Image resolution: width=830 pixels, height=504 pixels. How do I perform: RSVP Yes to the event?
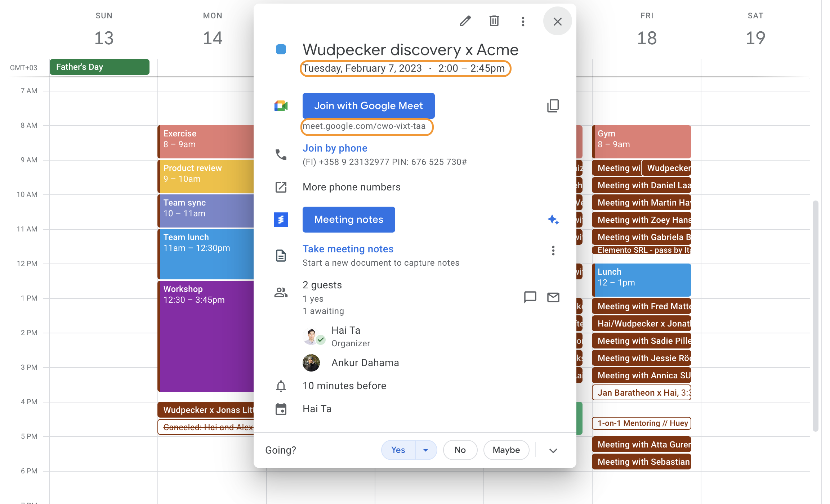[x=398, y=450]
